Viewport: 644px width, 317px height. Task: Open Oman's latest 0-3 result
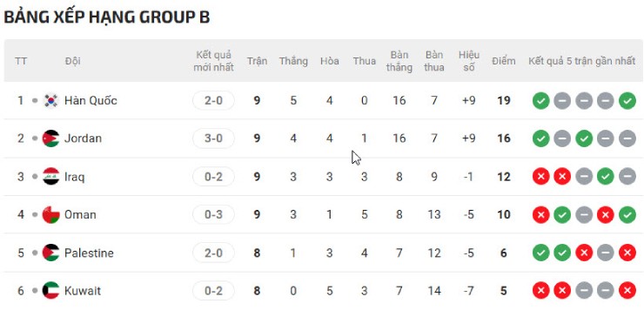(x=213, y=214)
